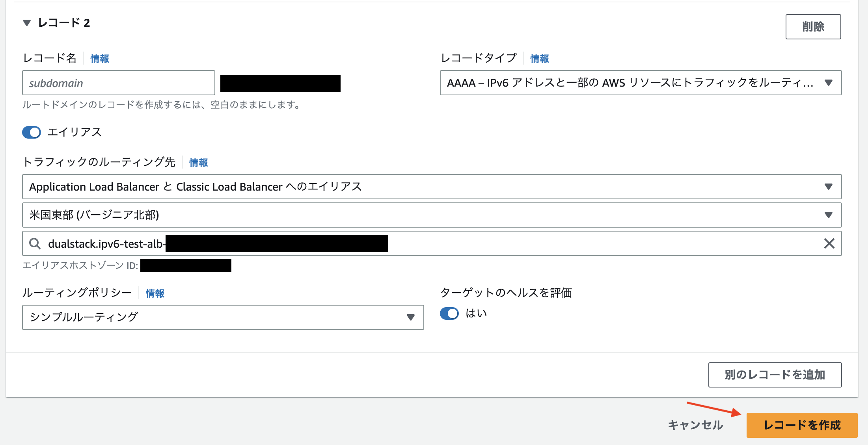The width and height of the screenshot is (868, 445).
Task: Click 別のレコードを追加 button
Action: coord(775,375)
